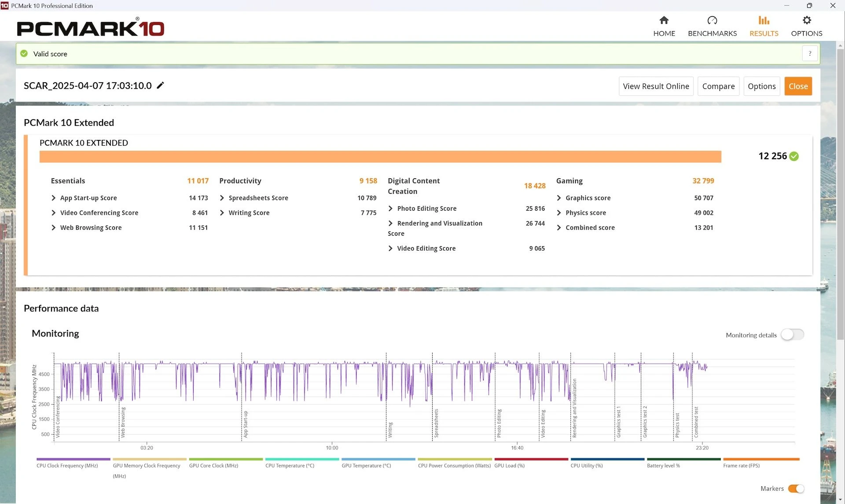The image size is (845, 504).
Task: Select GPU Temperature legend swatch
Action: point(378,459)
